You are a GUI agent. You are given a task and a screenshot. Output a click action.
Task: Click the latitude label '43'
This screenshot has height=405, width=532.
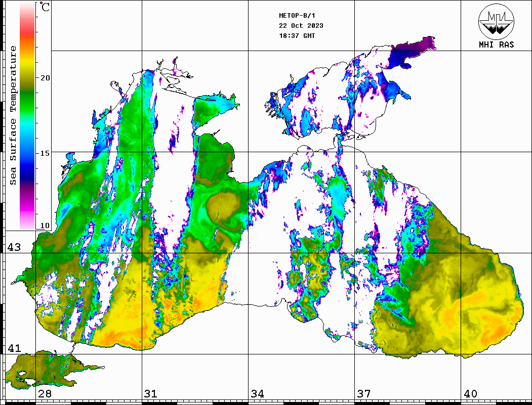[x=14, y=247]
